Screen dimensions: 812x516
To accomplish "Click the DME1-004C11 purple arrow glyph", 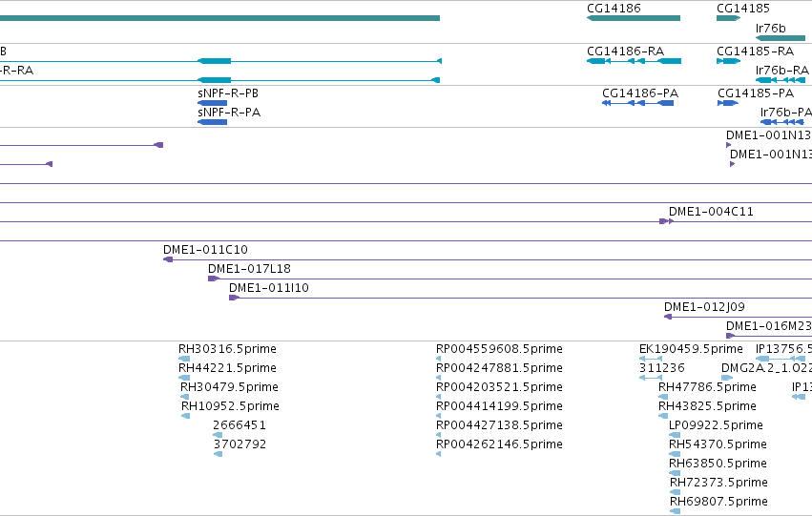I will (666, 221).
